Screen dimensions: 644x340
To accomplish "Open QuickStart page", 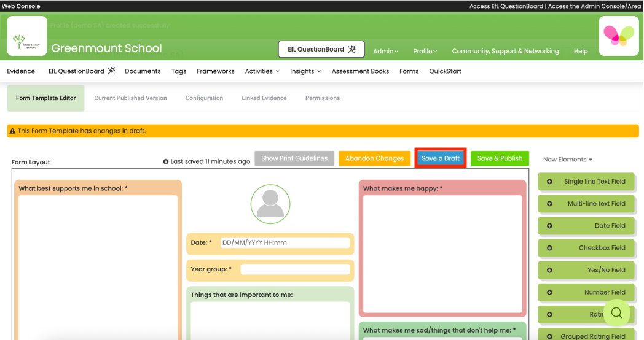I will [x=446, y=71].
